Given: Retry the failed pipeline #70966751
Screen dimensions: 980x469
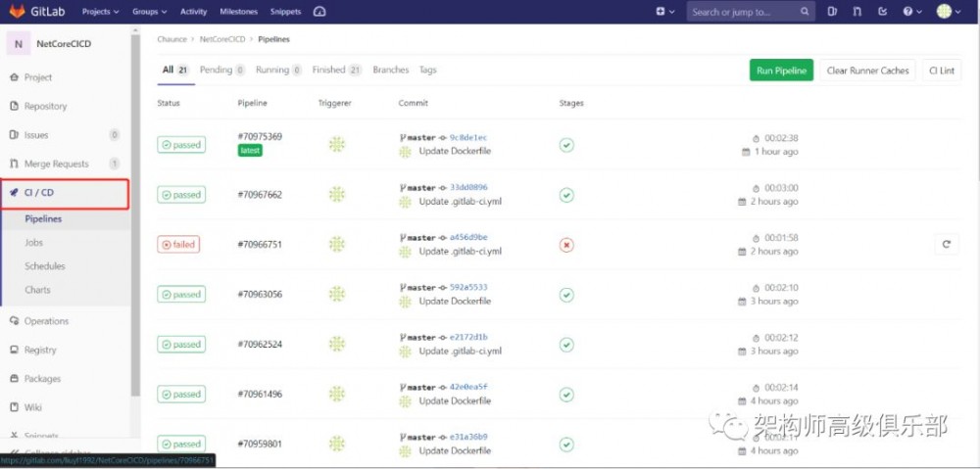Looking at the screenshot, I should 946,244.
